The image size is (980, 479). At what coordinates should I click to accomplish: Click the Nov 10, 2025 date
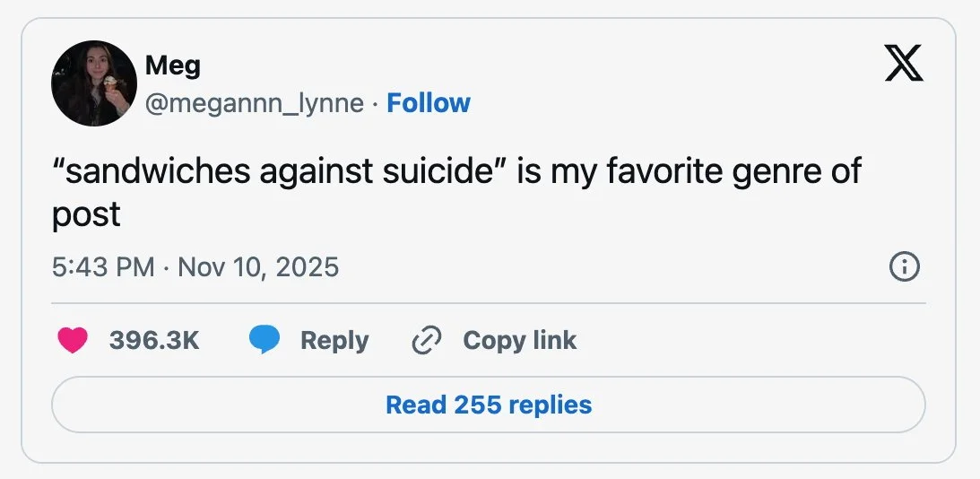[258, 266]
